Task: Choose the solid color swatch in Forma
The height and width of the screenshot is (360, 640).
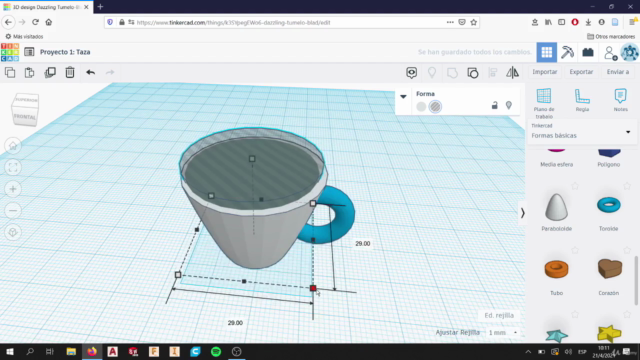Action: coord(421,107)
